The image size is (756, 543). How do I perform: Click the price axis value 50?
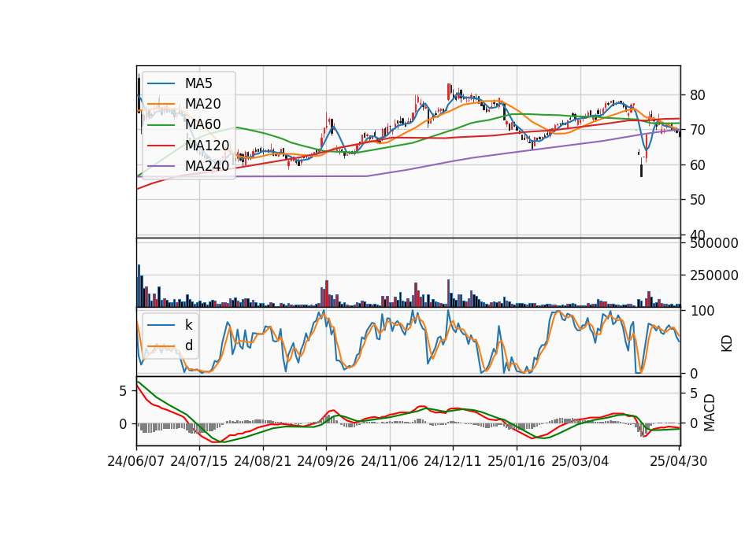pyautogui.click(x=697, y=199)
